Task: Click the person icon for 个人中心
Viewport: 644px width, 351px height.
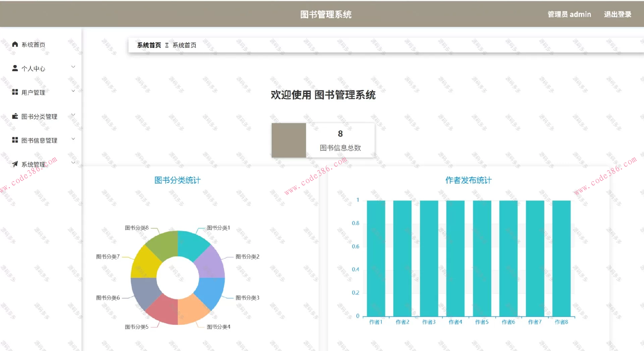Action: 15,68
